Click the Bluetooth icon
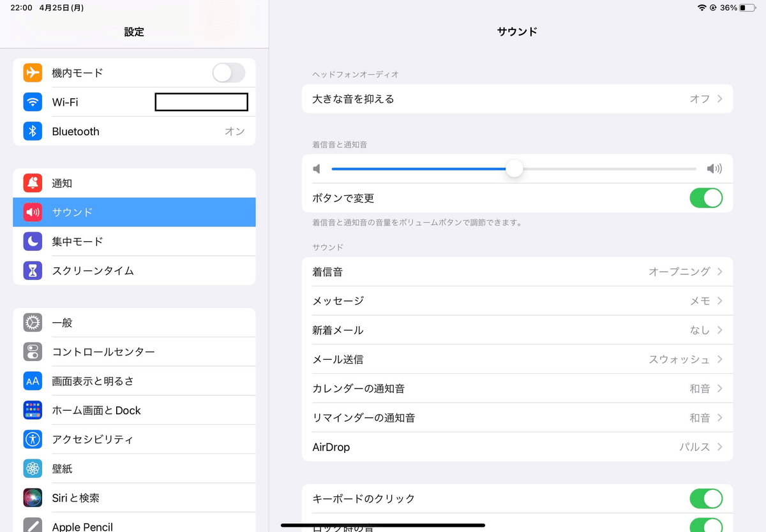766x532 pixels. coord(33,131)
